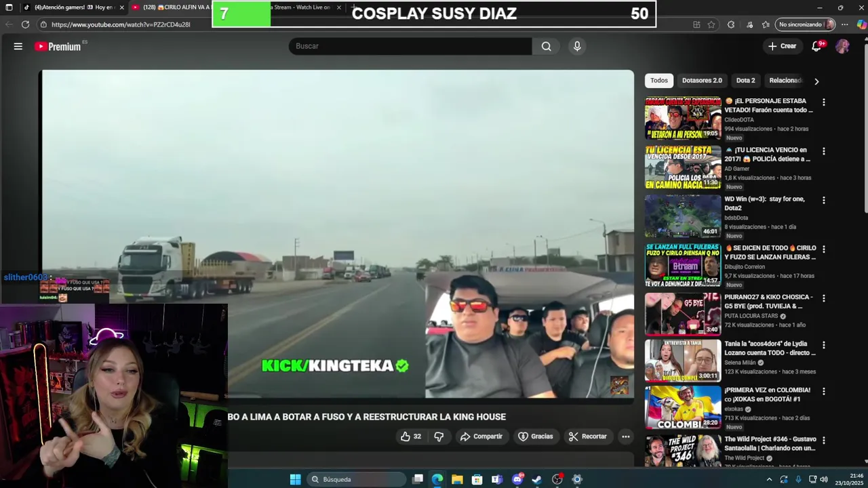Click the Windows taskbar Búsqueda box
This screenshot has width=868, height=488.
pos(356,479)
